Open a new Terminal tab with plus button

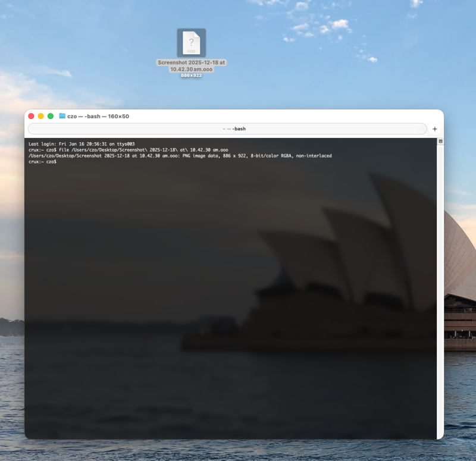[435, 128]
